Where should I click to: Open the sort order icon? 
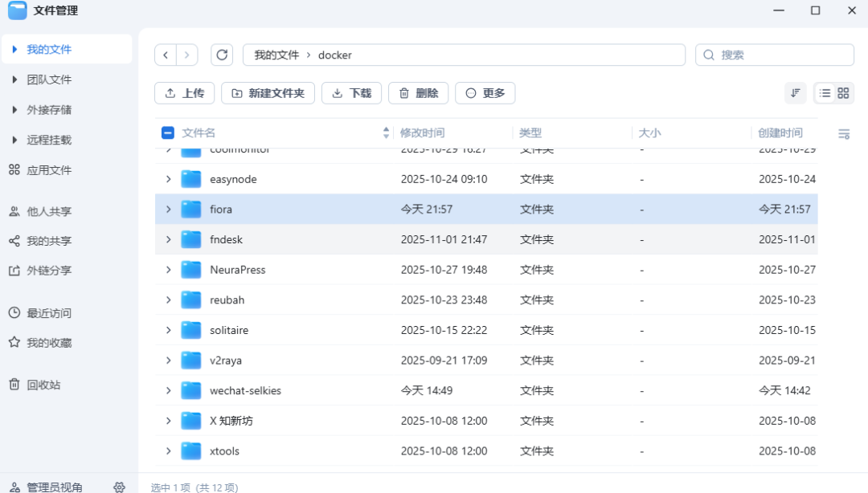(795, 92)
